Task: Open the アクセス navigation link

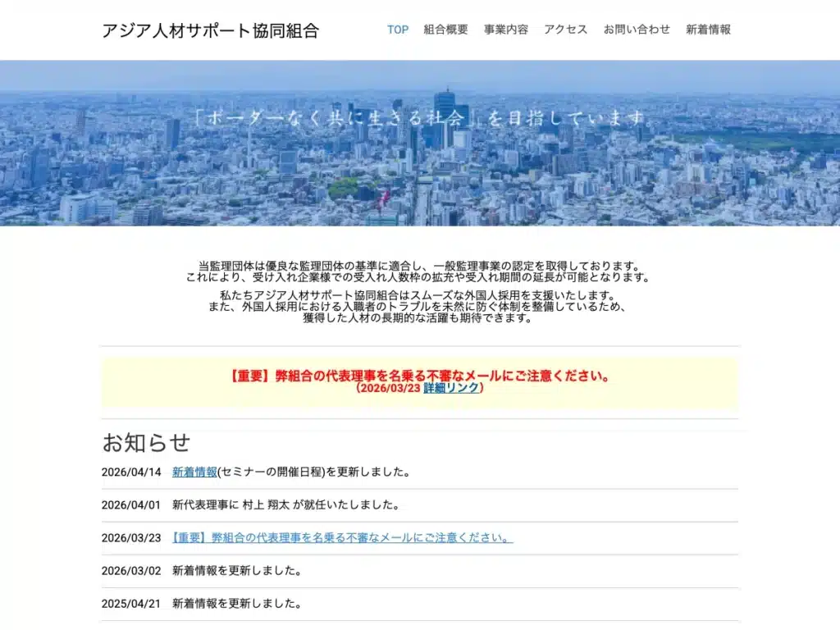Action: [x=566, y=30]
